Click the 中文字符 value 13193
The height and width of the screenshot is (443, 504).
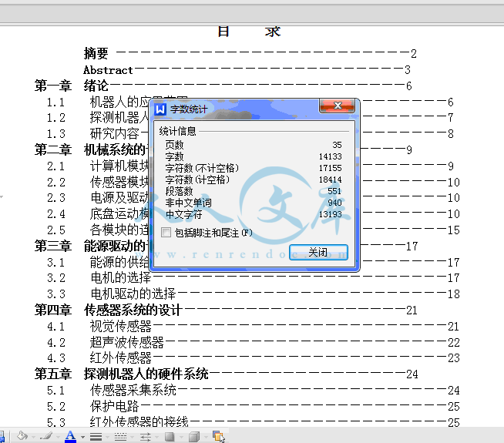click(x=330, y=214)
